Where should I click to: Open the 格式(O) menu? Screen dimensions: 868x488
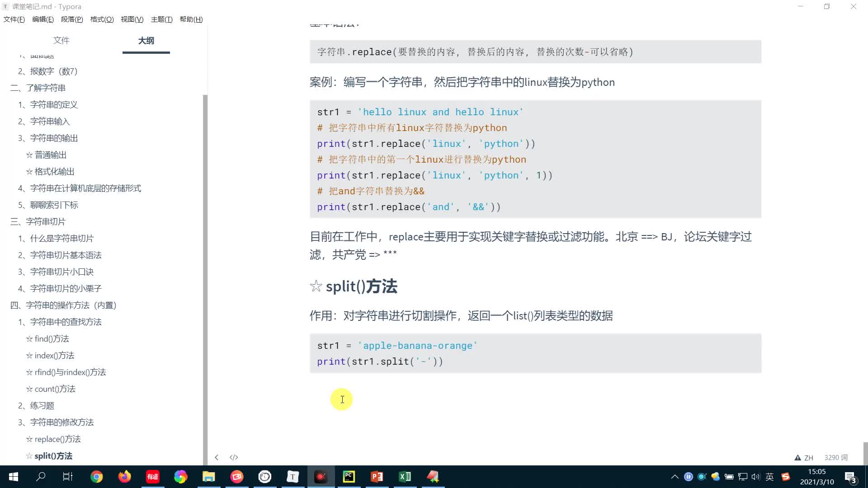102,19
